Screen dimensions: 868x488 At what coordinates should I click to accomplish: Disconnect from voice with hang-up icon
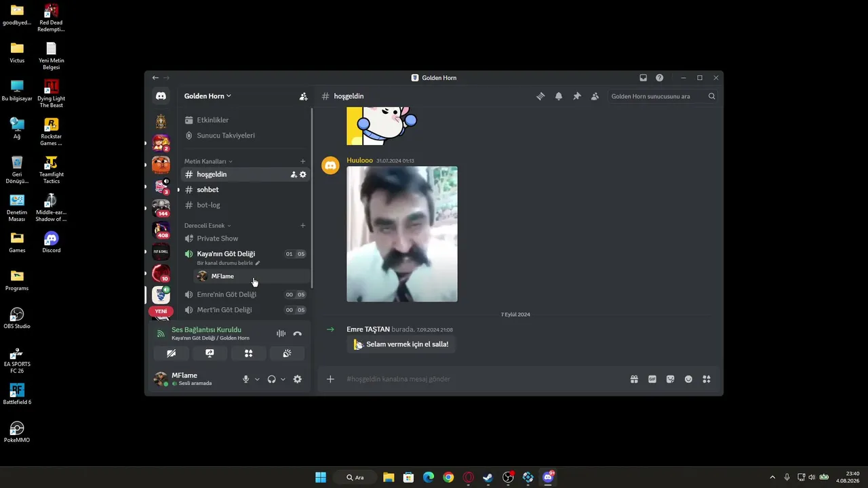[x=297, y=333]
